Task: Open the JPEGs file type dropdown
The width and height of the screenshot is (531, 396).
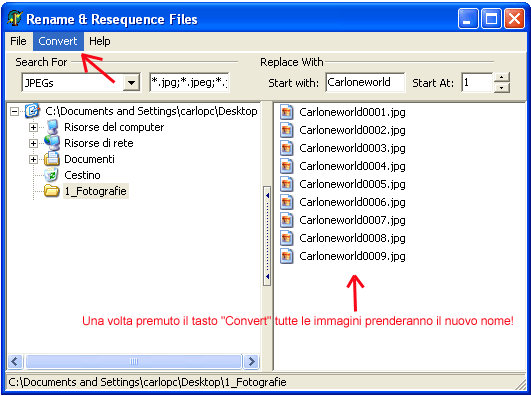Action: click(132, 83)
